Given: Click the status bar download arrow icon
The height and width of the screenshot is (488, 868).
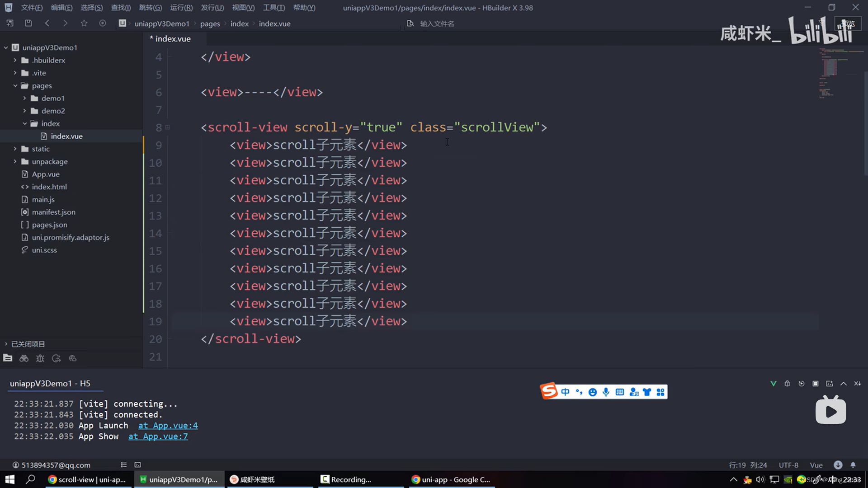Looking at the screenshot, I should [838, 465].
